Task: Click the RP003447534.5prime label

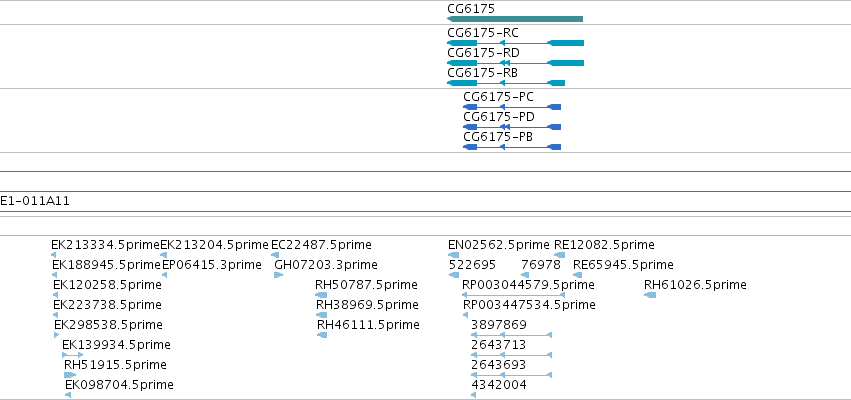Action: tap(529, 305)
